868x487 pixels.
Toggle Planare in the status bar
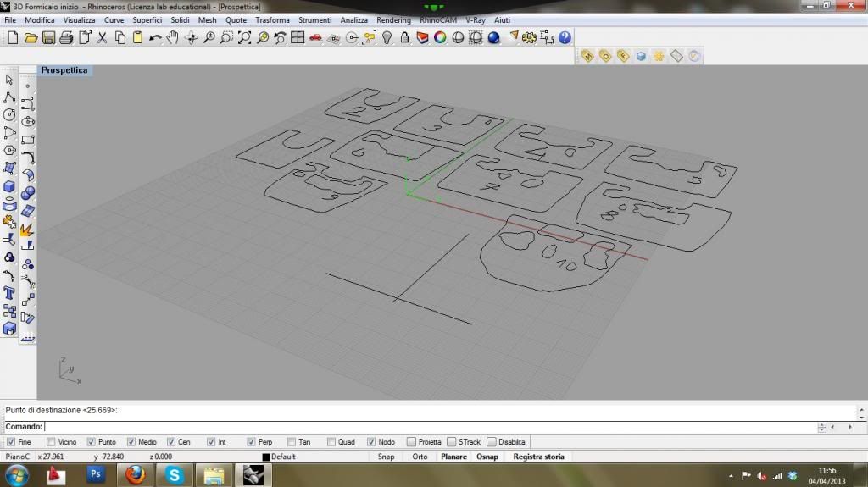tap(453, 457)
